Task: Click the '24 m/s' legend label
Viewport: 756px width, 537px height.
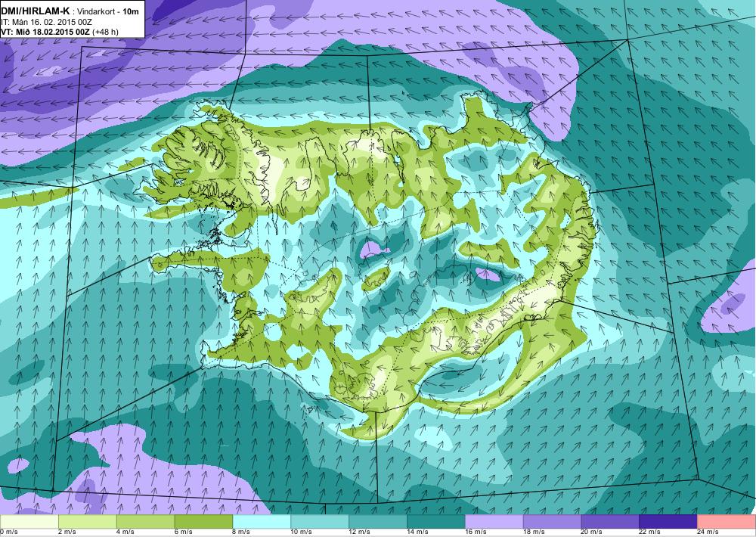Action: click(x=708, y=532)
